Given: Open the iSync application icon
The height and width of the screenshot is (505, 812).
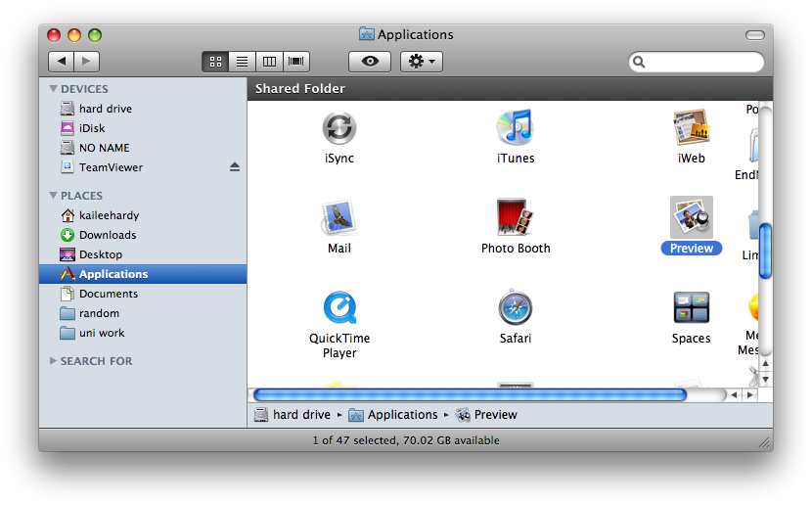Looking at the screenshot, I should [339, 128].
